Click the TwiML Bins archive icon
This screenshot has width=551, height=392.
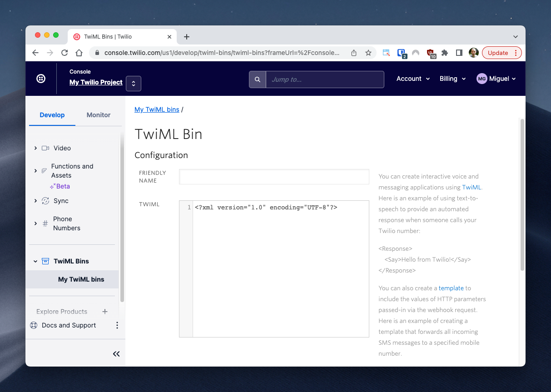(x=45, y=261)
